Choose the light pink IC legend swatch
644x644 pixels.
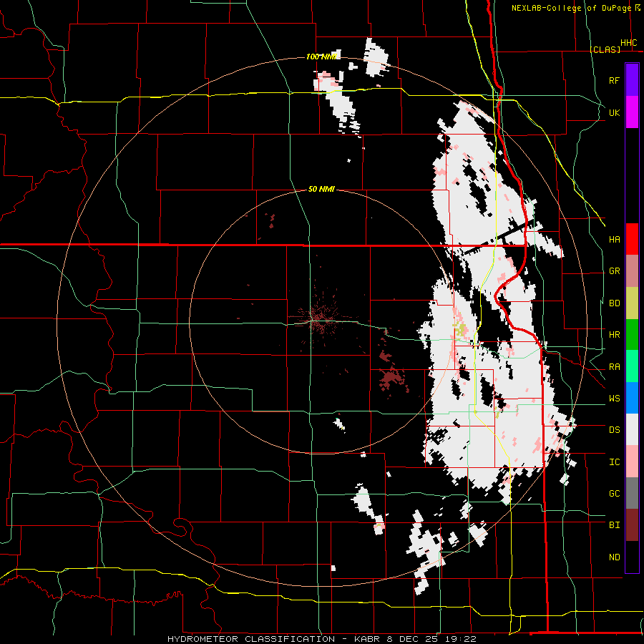coord(632,462)
